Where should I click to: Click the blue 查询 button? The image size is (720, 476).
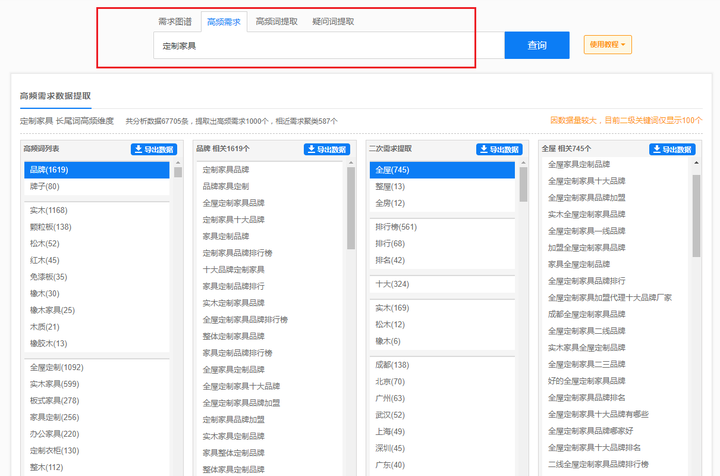coord(537,45)
